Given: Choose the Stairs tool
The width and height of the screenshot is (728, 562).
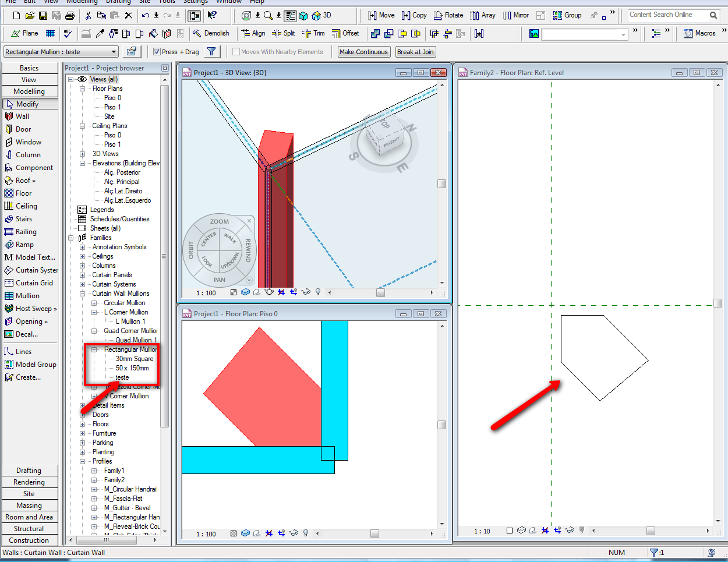Looking at the screenshot, I should pos(23,219).
